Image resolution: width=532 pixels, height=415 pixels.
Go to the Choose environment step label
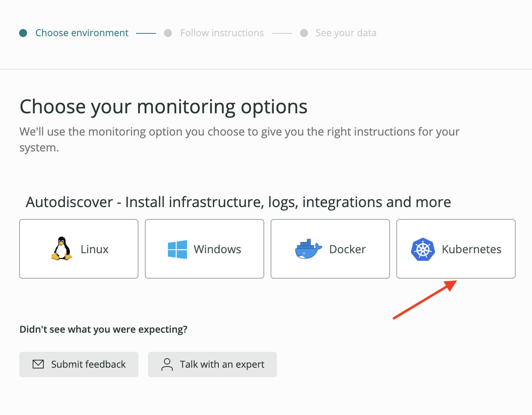click(82, 33)
